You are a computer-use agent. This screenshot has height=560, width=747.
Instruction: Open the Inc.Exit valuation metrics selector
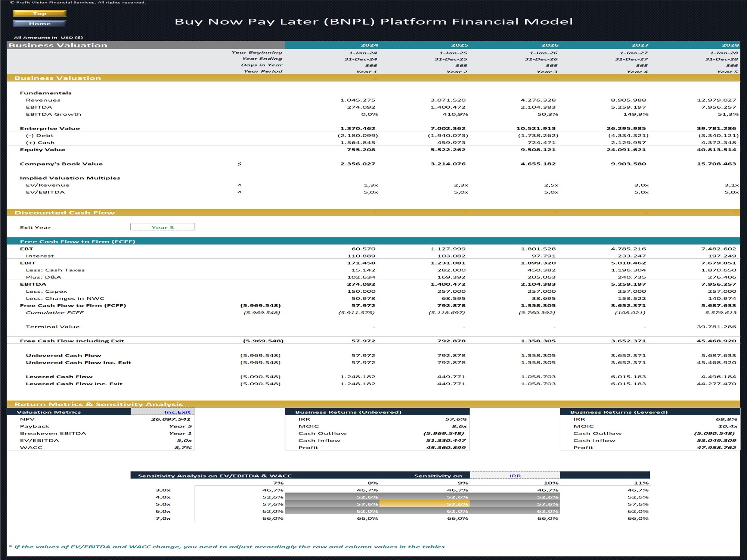click(162, 412)
